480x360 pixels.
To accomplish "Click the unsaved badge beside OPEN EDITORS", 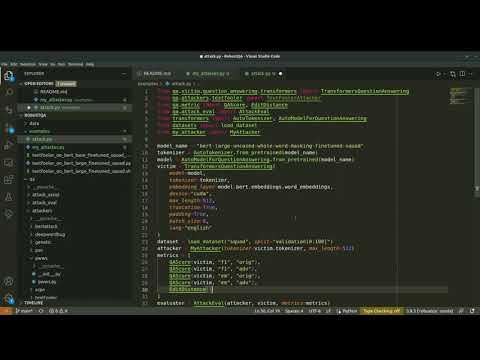I will click(x=66, y=84).
